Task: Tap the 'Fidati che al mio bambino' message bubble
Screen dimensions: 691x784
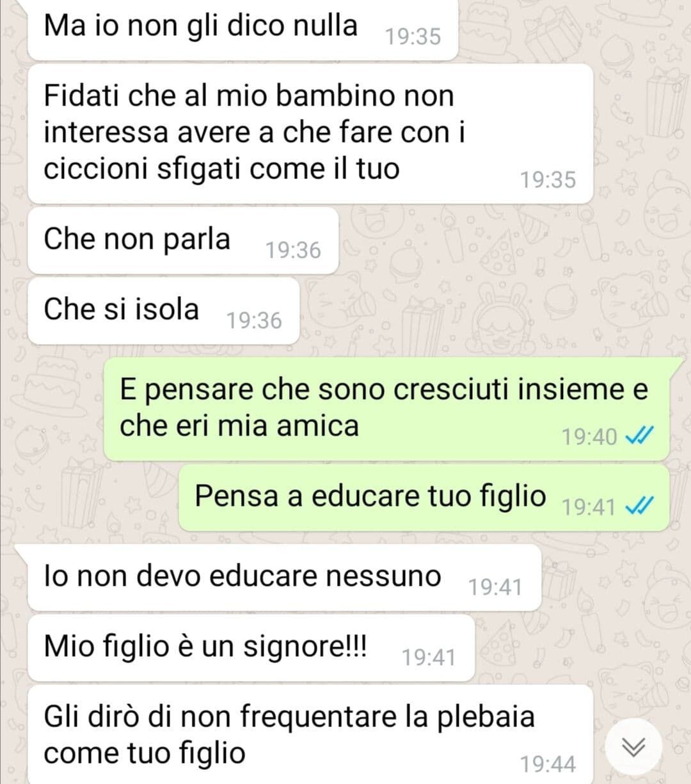Action: pos(310,134)
